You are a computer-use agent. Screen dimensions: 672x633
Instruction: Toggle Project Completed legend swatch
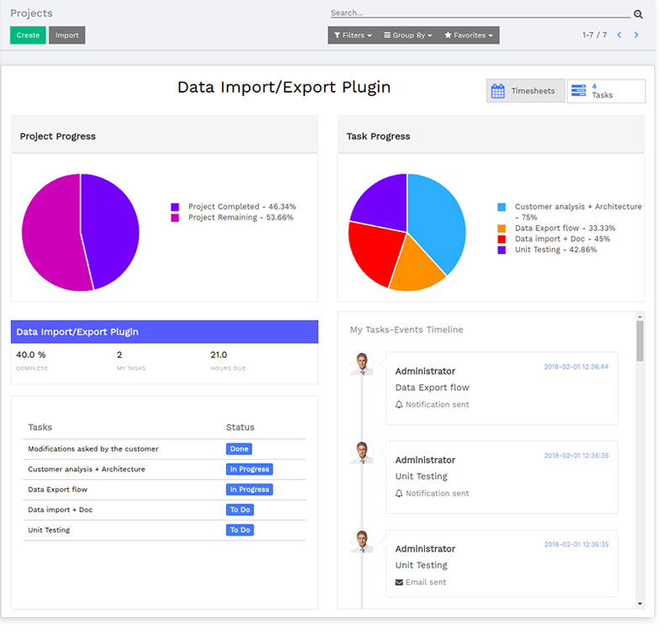pyautogui.click(x=175, y=207)
